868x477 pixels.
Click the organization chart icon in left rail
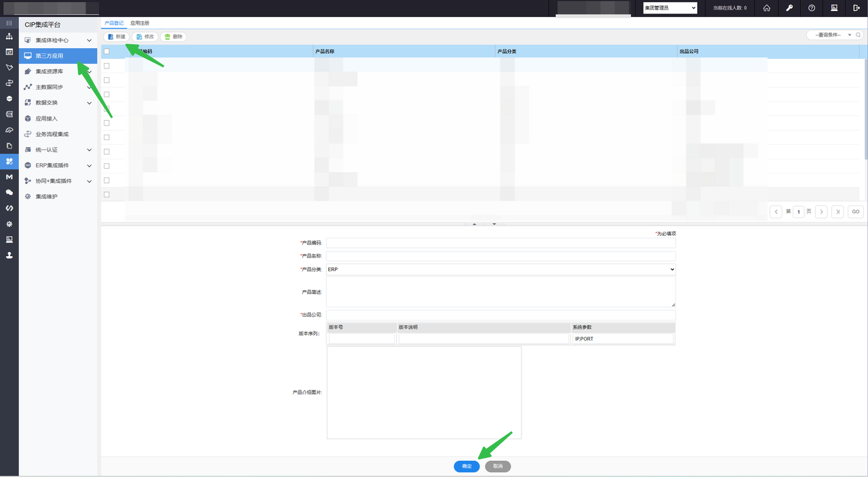coord(9,36)
